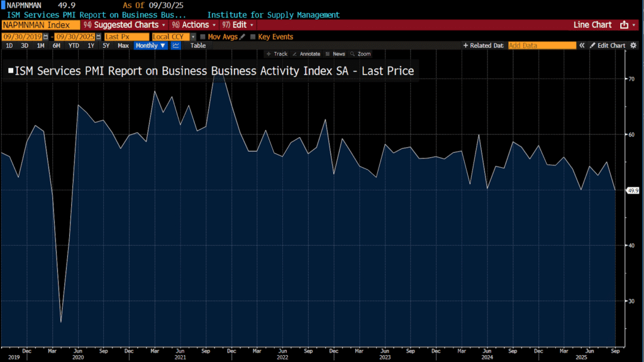Click the Add Data input field

click(x=541, y=46)
